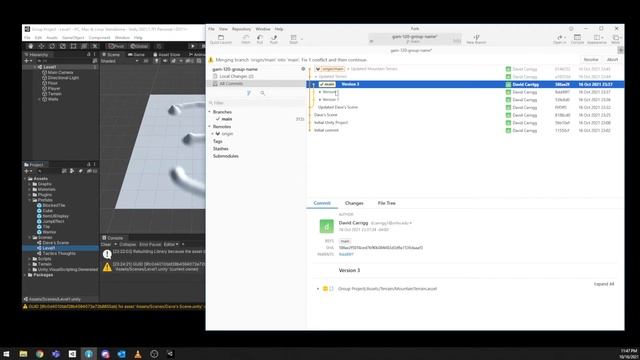Toggle the Project panel lock icon

coord(89,164)
